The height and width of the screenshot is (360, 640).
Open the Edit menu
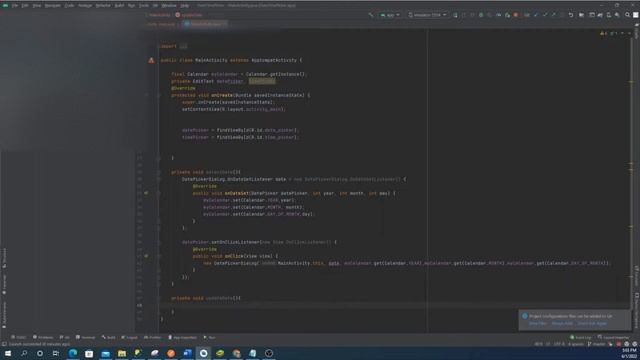coord(25,6)
